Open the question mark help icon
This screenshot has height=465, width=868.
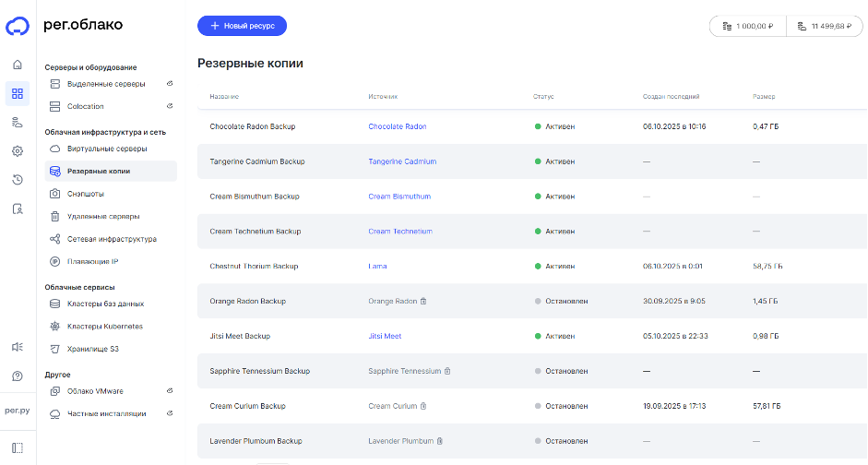(x=17, y=376)
